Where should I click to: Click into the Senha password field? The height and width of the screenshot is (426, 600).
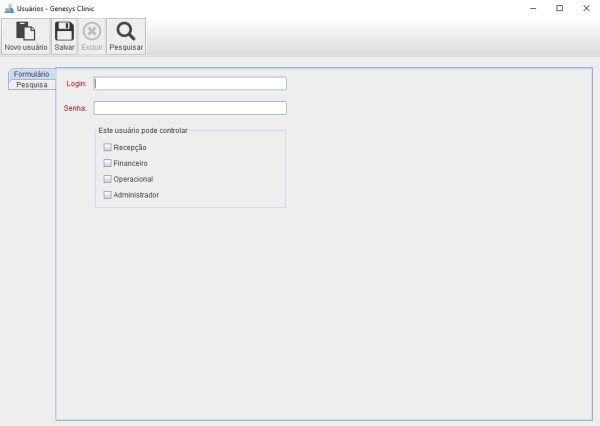point(190,108)
